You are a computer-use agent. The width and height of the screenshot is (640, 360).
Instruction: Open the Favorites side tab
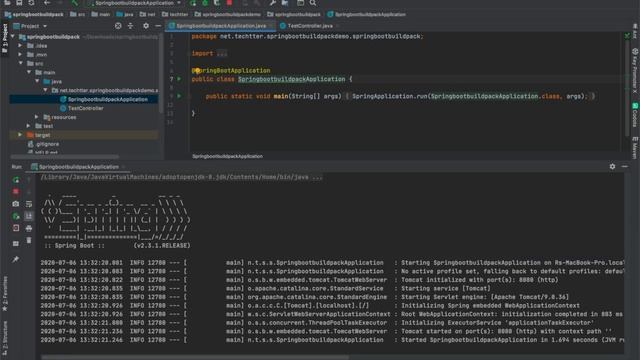(x=5, y=293)
